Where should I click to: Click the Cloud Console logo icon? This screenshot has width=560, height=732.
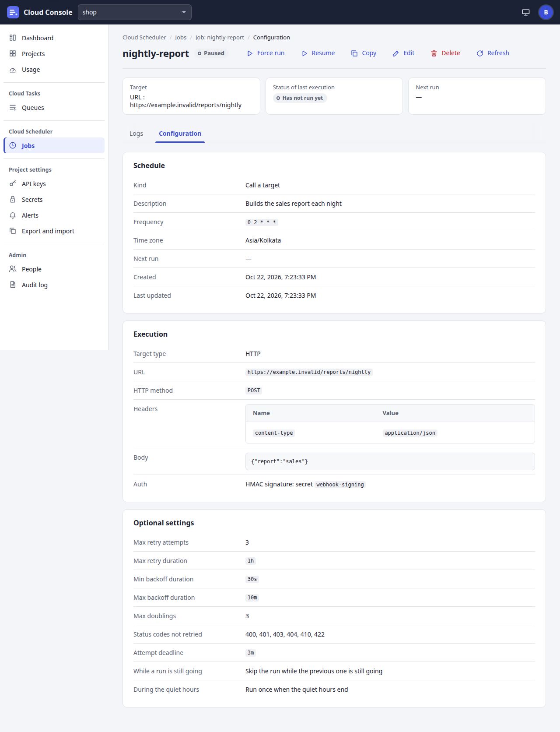coord(13,12)
